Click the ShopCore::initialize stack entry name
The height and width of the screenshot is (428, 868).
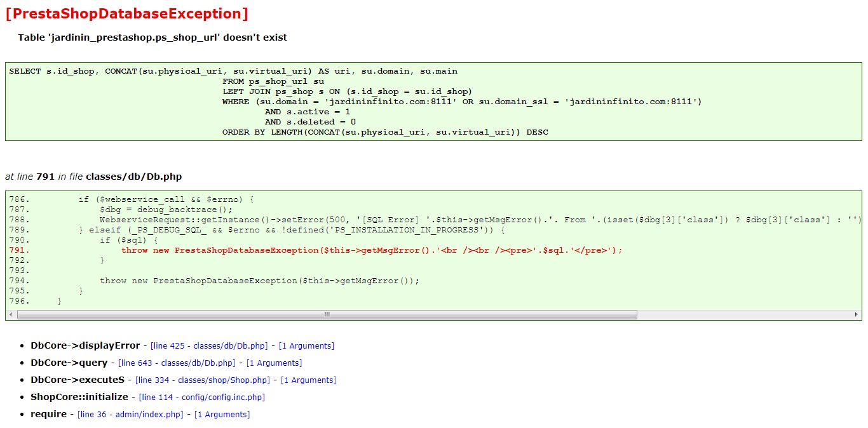[x=79, y=397]
